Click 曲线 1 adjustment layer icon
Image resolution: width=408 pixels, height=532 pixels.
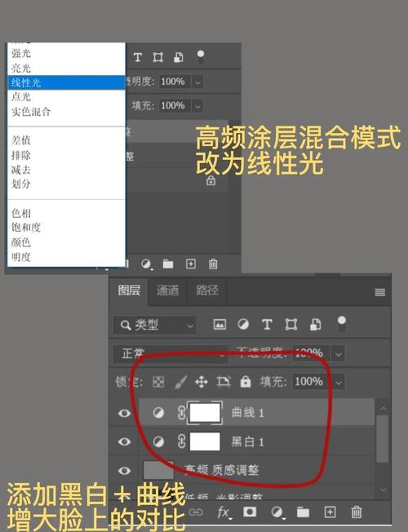pyautogui.click(x=158, y=413)
